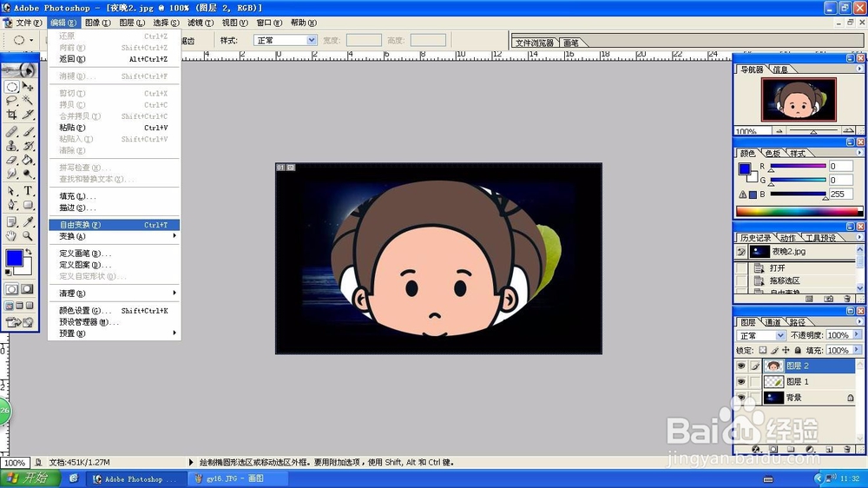The image size is (868, 488).
Task: Hide 图层 1 with its eye icon
Action: coord(741,382)
